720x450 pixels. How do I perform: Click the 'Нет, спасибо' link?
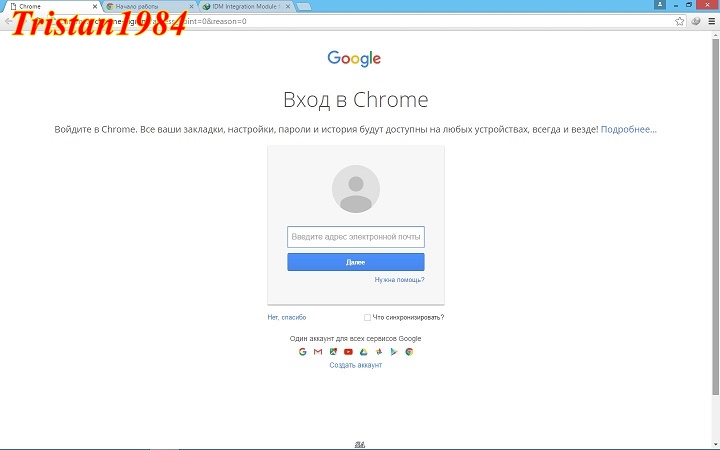point(287,317)
